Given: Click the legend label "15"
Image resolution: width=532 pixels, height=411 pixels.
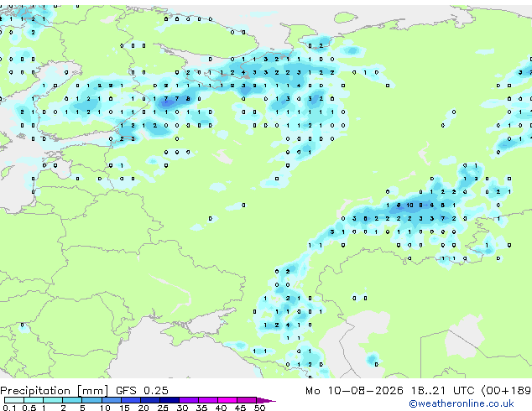Looking at the screenshot, I should [124, 408].
